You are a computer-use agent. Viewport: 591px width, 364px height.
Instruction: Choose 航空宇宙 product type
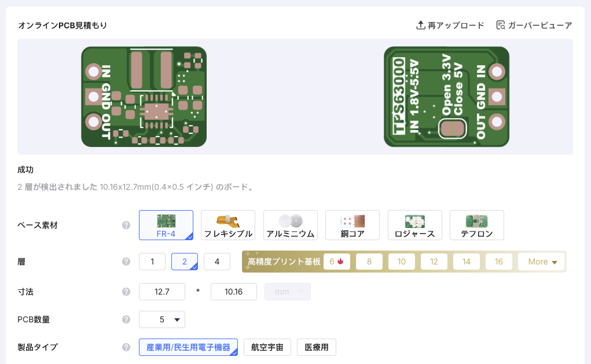tap(267, 347)
